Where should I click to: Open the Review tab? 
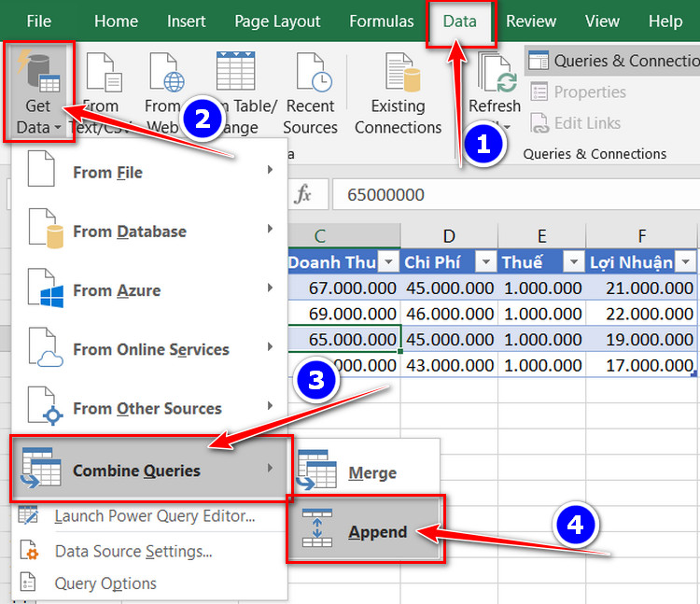(x=531, y=21)
